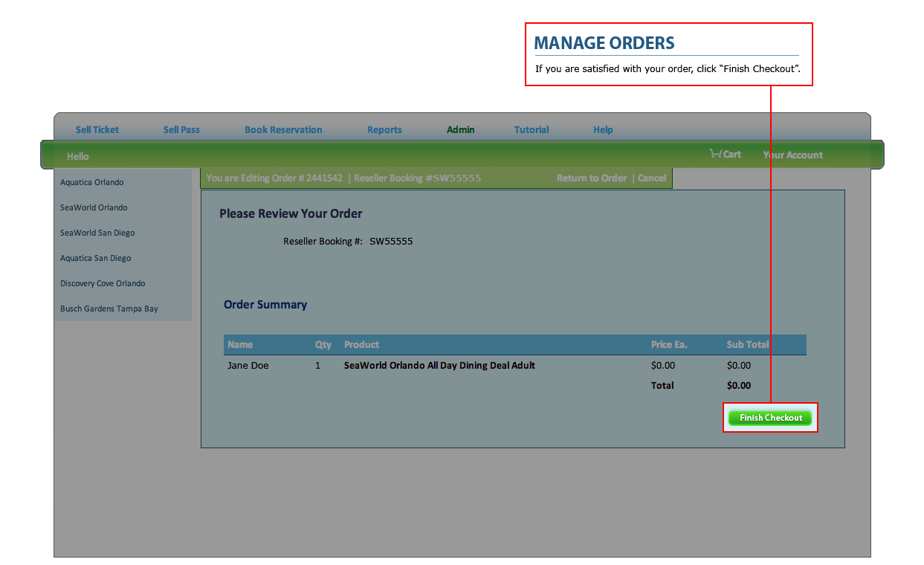This screenshot has height=565, width=924.
Task: Click the Please Review Your Order heading
Action: 291,213
